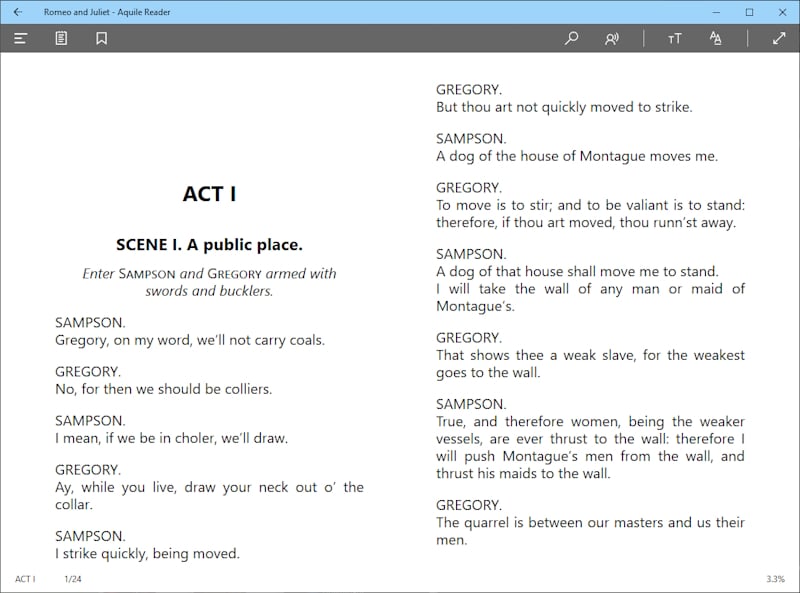Click the line 'Gregory, on my word, we'll not carry coals.'
This screenshot has height=593, width=800.
point(190,340)
